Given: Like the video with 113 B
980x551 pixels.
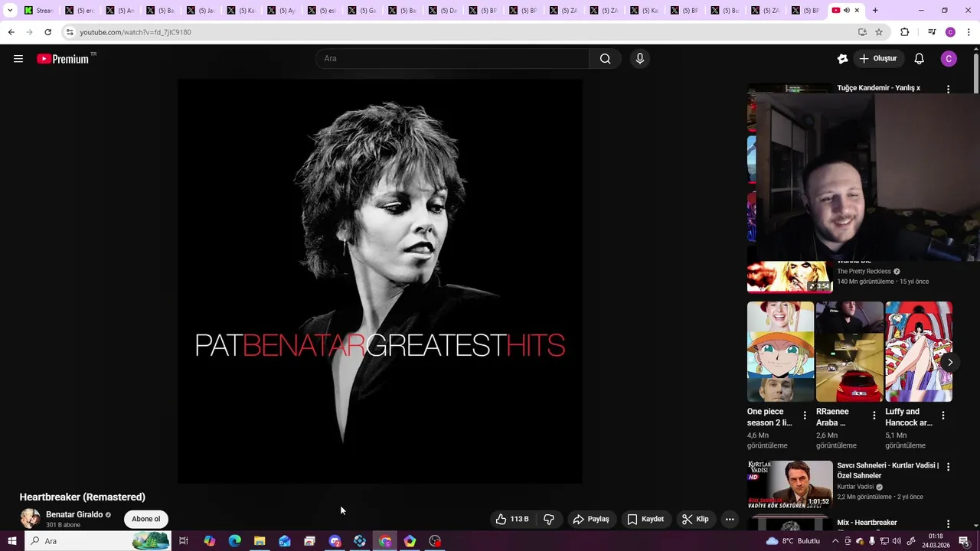Looking at the screenshot, I should click(x=512, y=519).
